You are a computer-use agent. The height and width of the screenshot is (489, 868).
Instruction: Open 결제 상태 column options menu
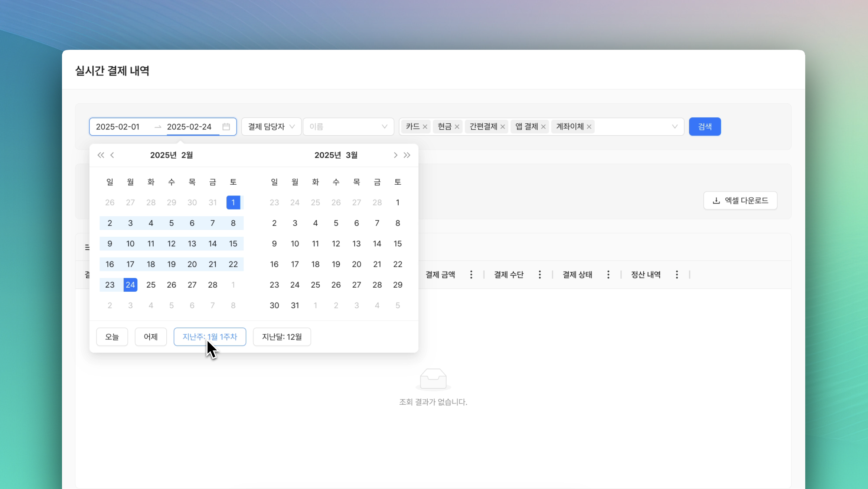tap(608, 275)
